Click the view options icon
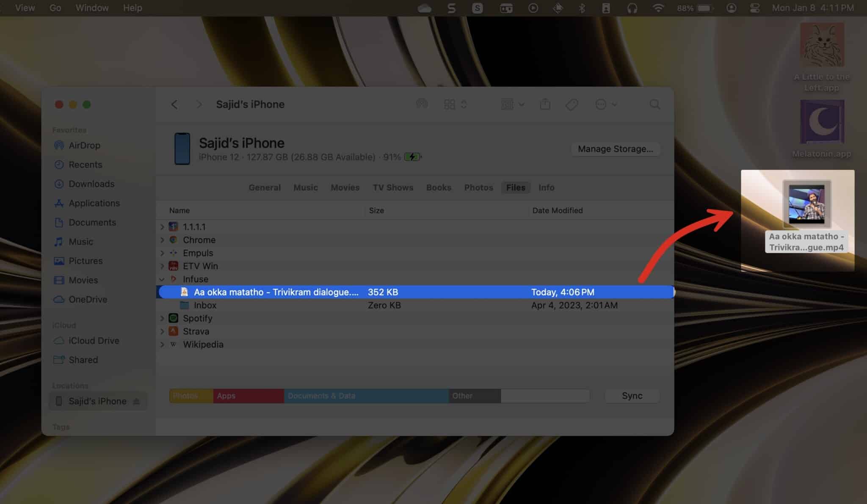Image resolution: width=867 pixels, height=504 pixels. (511, 105)
